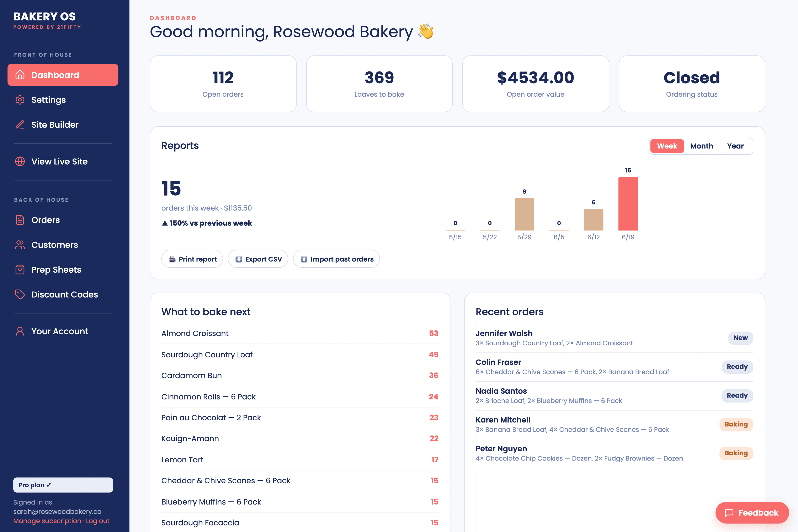Click the View Live Site globe icon
This screenshot has height=532, width=798.
click(x=20, y=161)
